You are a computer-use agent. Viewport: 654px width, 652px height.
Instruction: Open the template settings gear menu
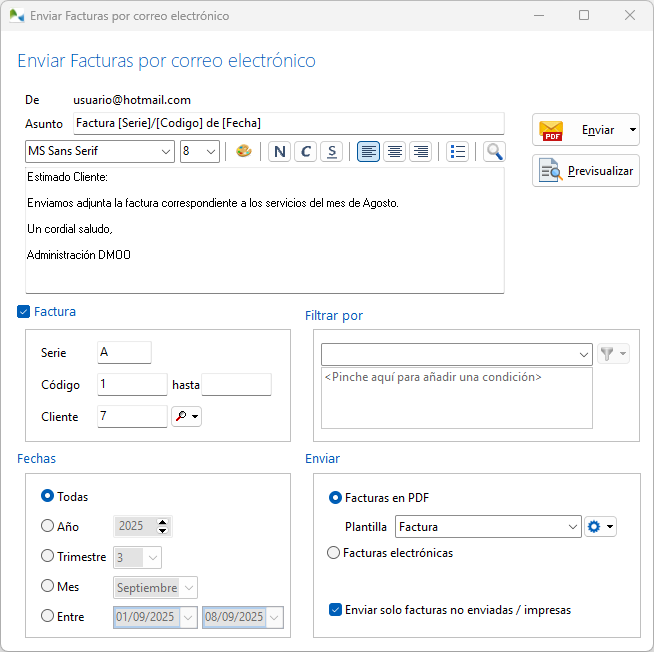tap(601, 527)
